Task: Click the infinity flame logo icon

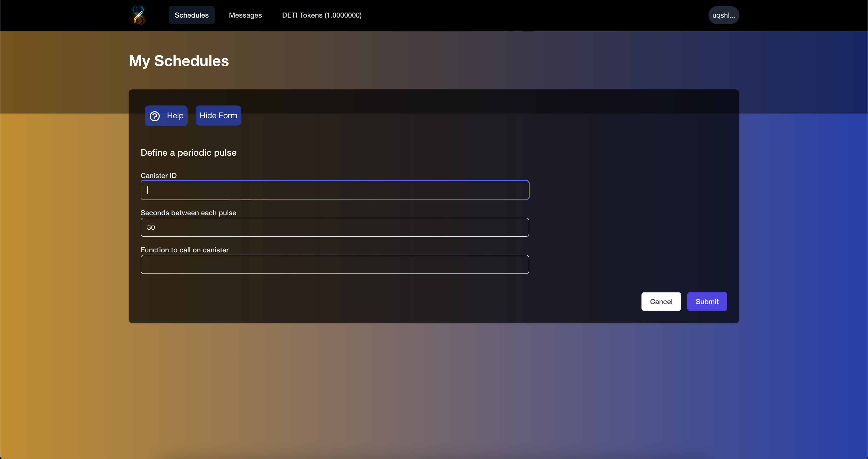Action: 138,15
